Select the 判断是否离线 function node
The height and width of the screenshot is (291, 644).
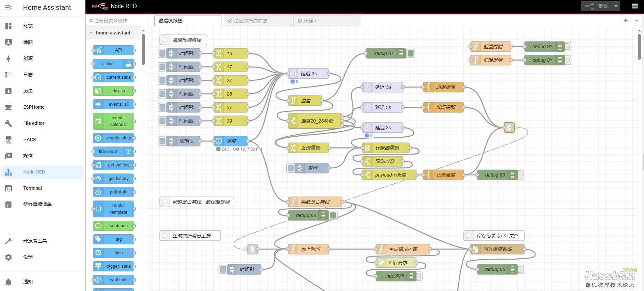click(315, 202)
